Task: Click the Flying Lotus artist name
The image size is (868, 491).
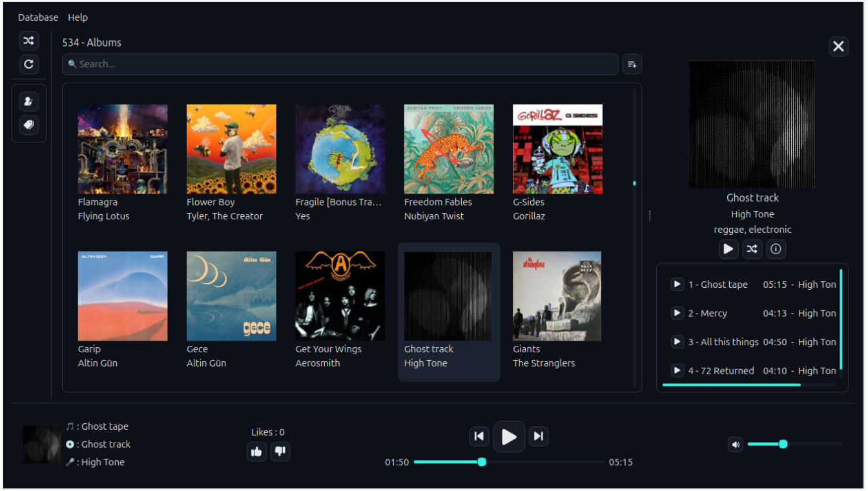Action: point(104,216)
